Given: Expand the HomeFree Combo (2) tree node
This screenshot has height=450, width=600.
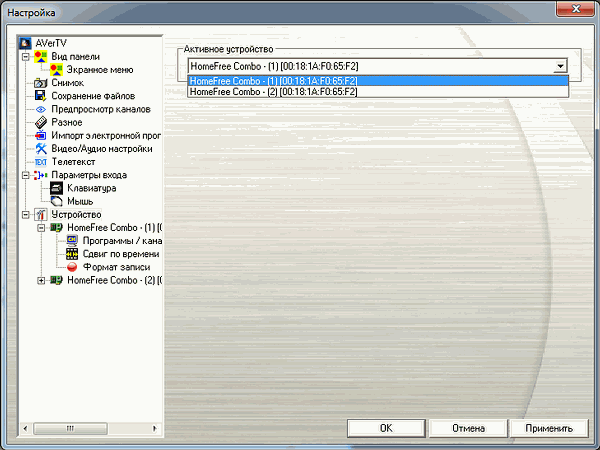Looking at the screenshot, I should [x=41, y=280].
